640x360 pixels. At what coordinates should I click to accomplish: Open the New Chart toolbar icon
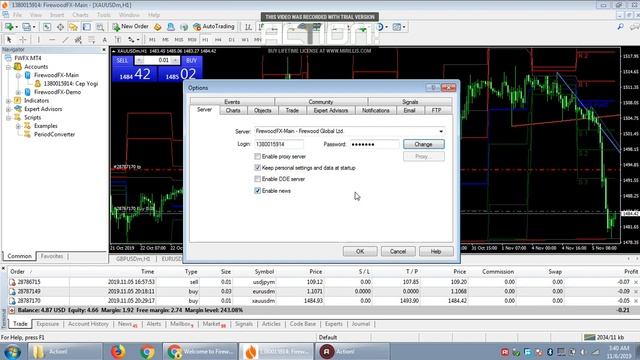tap(9, 27)
